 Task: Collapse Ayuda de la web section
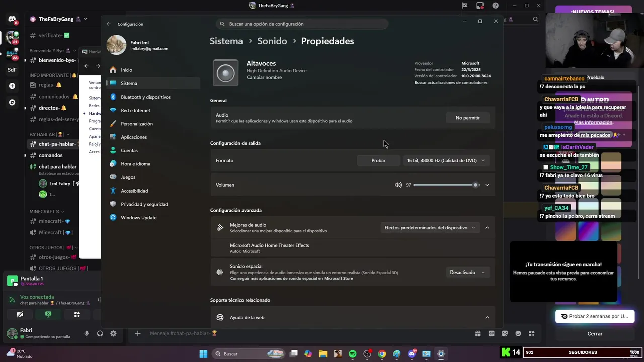pyautogui.click(x=487, y=317)
